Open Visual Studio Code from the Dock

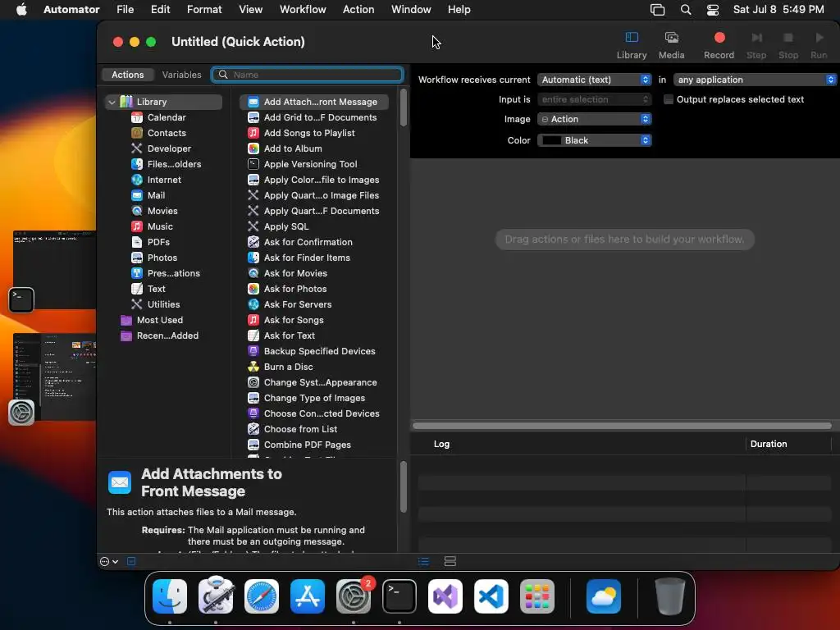pyautogui.click(x=491, y=596)
